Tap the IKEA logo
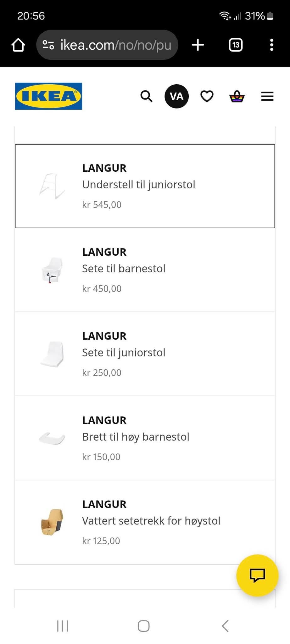This screenshot has height=644, width=290. coord(48,96)
